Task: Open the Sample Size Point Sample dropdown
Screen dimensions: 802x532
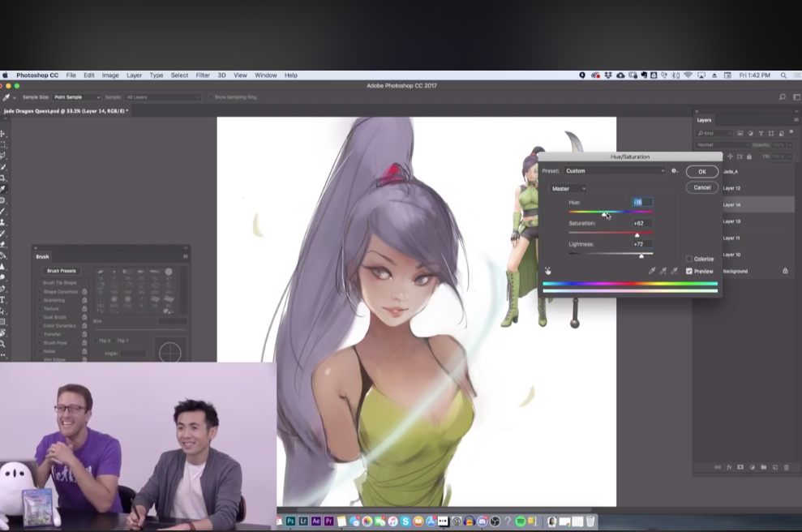Action: pyautogui.click(x=77, y=97)
